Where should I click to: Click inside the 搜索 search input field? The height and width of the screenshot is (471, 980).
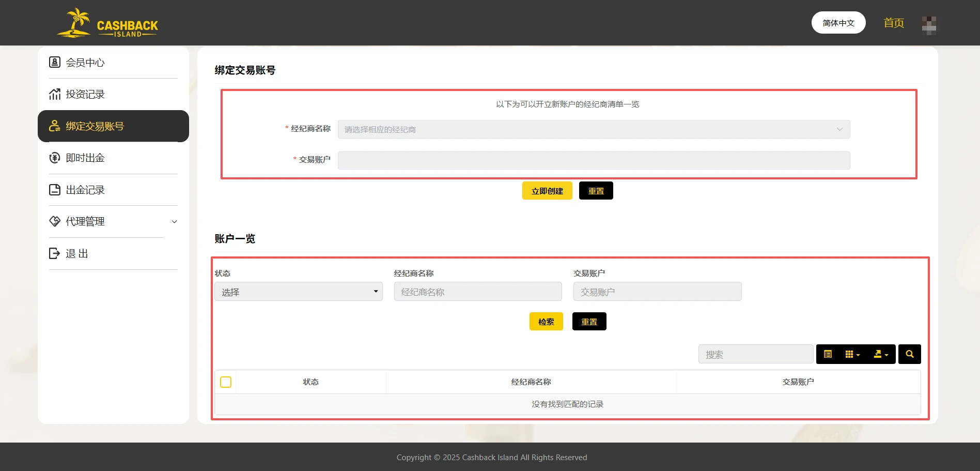[755, 354]
